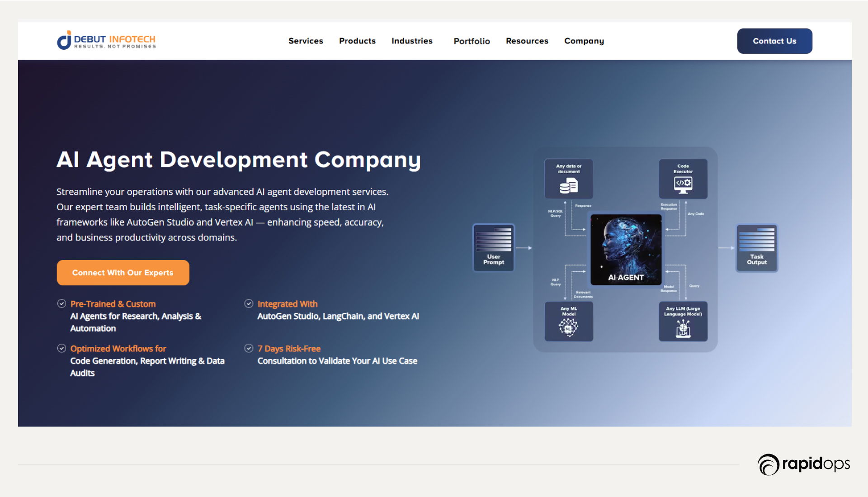Click the Any ML Model icon

click(568, 327)
